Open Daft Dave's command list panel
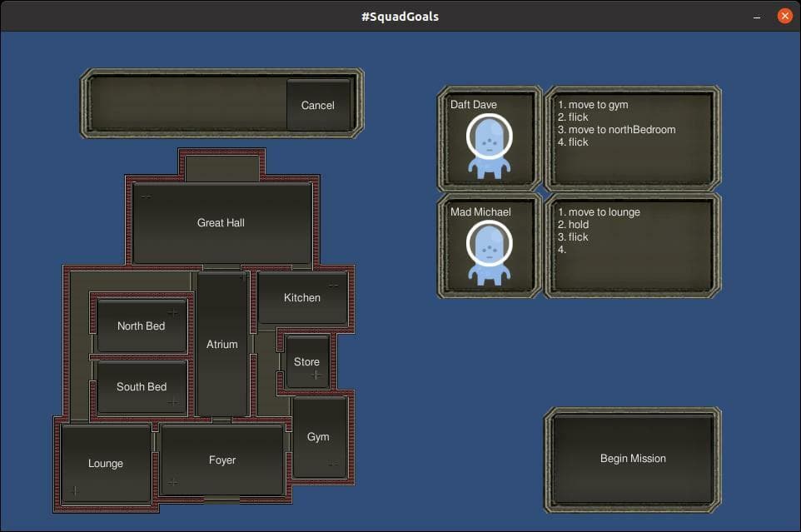Image resolution: width=801 pixels, height=532 pixels. point(633,138)
